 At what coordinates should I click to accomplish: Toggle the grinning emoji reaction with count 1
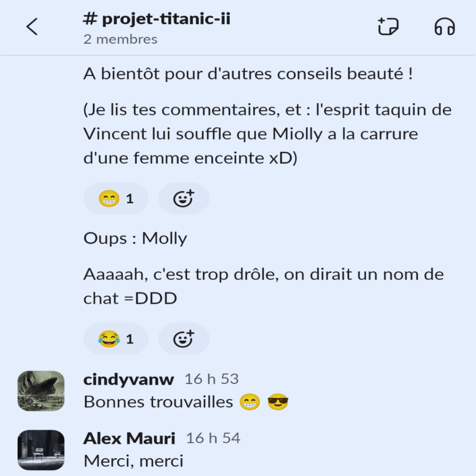[116, 198]
